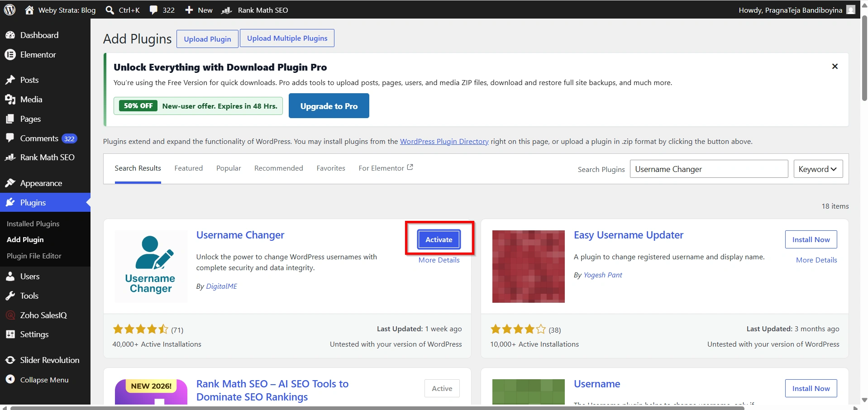Switch to the Popular tab
The image size is (868, 410).
tap(229, 168)
